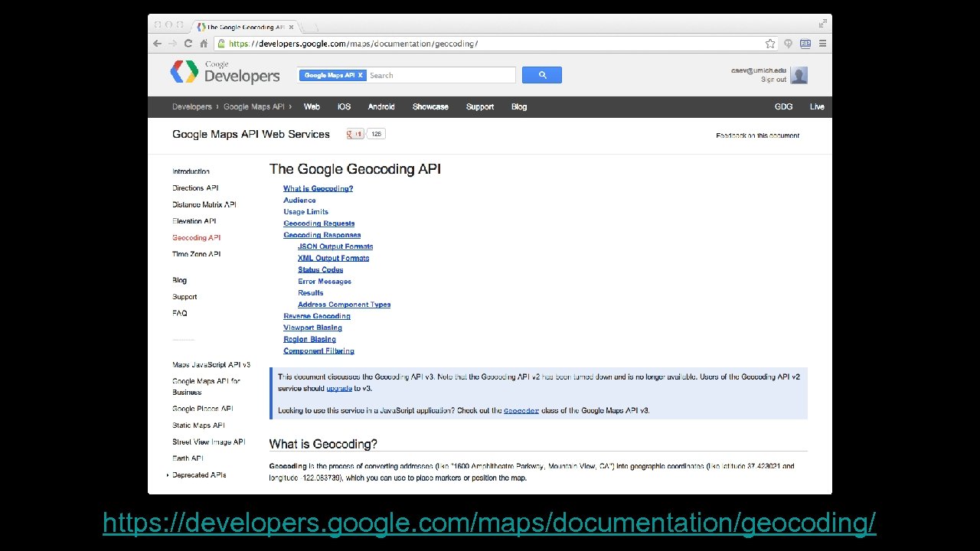The height and width of the screenshot is (551, 980).
Task: Open Introduction in the sidebar
Action: (191, 171)
